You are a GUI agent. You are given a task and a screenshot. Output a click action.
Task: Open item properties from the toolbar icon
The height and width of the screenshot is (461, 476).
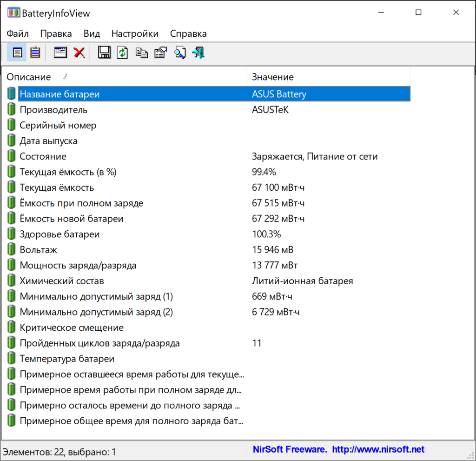(160, 53)
